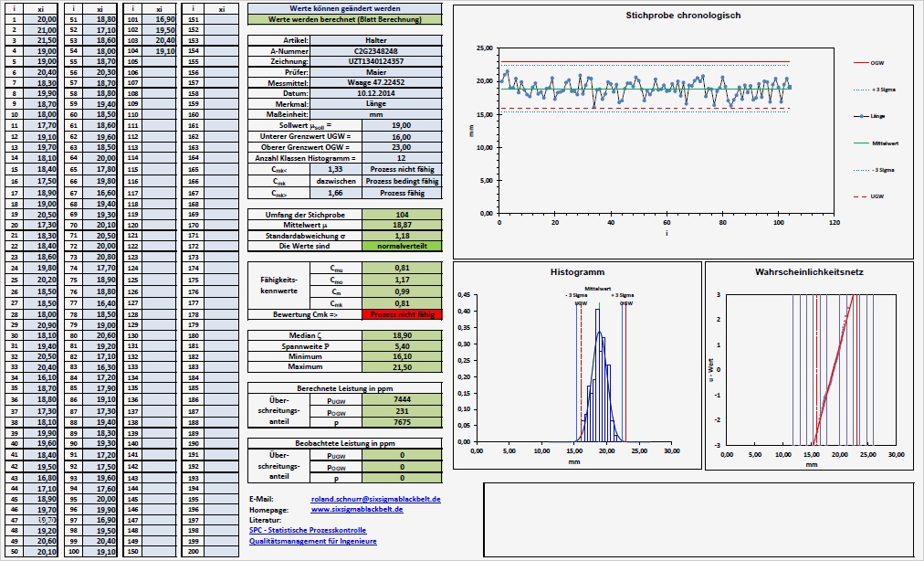Image resolution: width=924 pixels, height=561 pixels.
Task: Select the Oberer Grenzwert OGW value 23,00
Action: click(402, 147)
